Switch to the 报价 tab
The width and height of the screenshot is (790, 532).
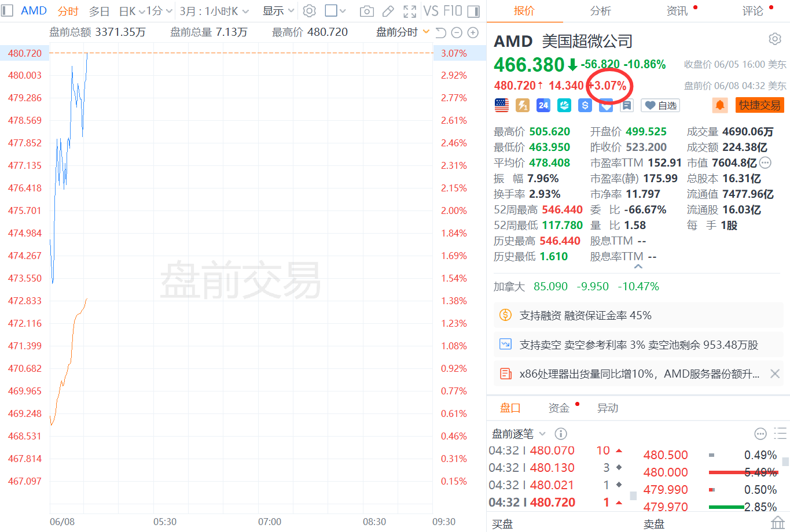(x=524, y=10)
